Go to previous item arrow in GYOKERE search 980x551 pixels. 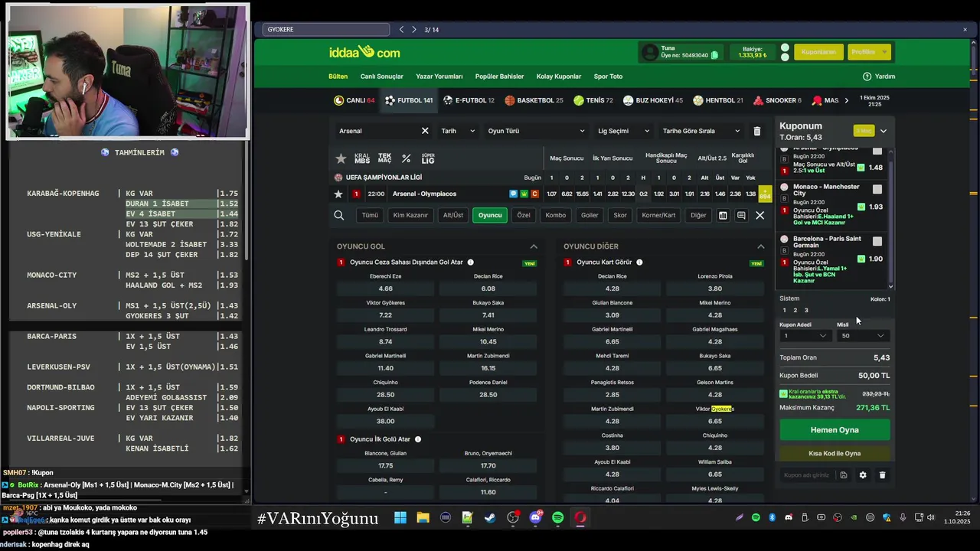click(401, 29)
